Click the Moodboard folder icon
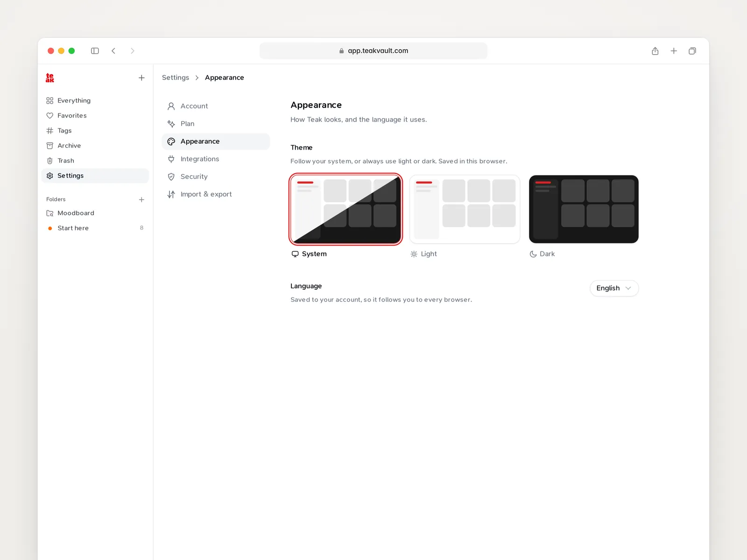This screenshot has width=747, height=560. [50, 213]
